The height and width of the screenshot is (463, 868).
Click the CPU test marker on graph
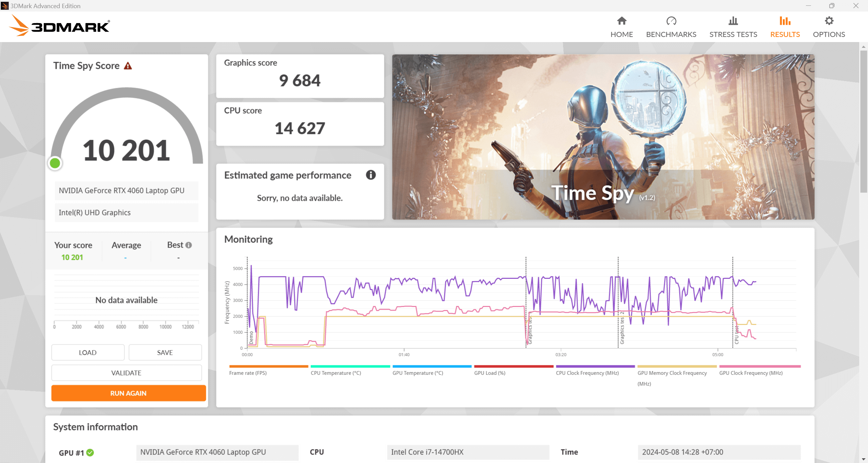[x=736, y=335]
